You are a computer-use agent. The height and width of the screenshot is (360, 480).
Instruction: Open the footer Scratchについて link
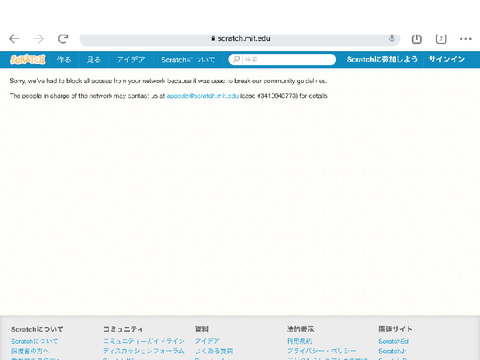34,341
